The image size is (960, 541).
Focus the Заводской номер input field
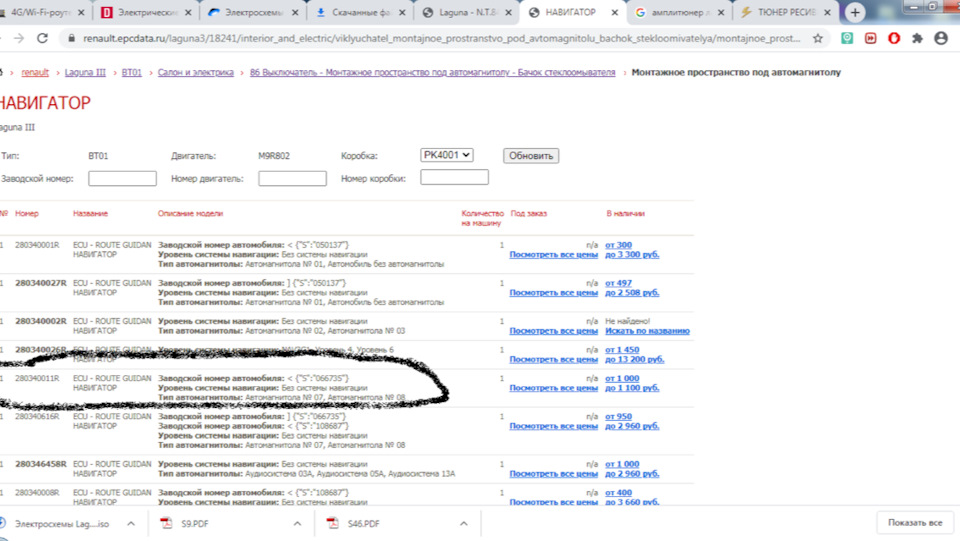click(122, 178)
